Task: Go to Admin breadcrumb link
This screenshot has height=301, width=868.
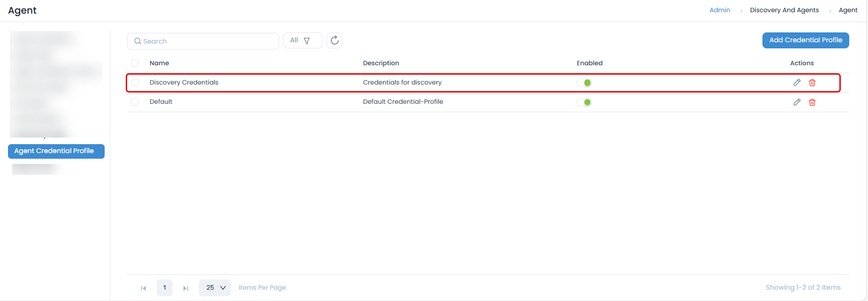Action: pos(720,10)
